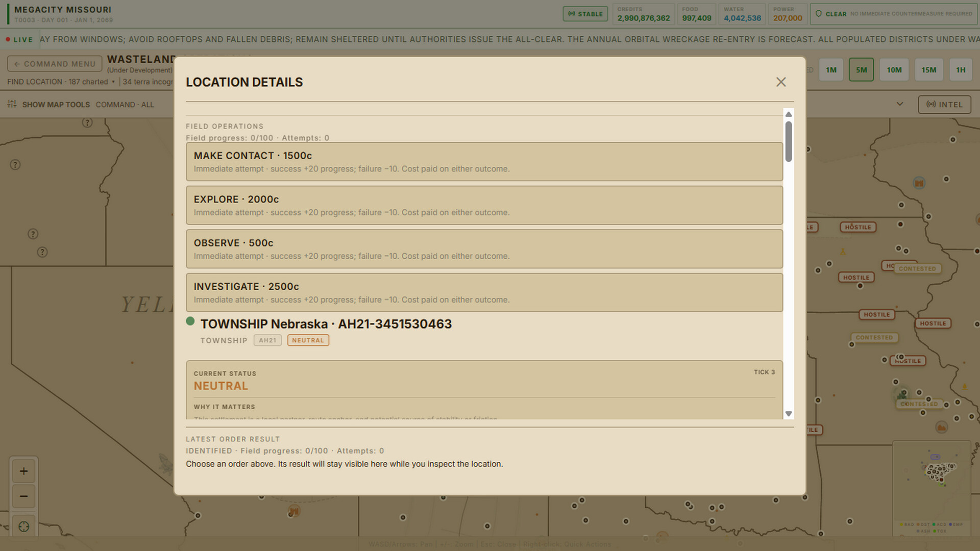Click the orange building marker on right map

tap(919, 183)
